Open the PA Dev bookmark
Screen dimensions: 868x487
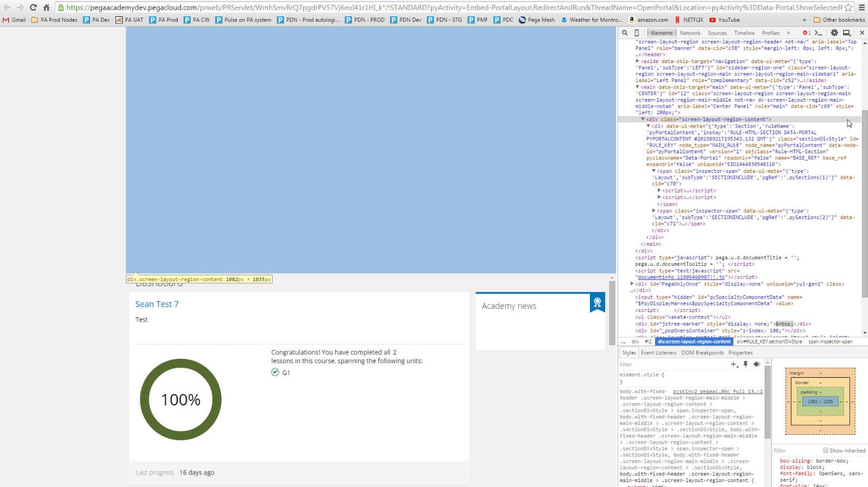[x=96, y=20]
